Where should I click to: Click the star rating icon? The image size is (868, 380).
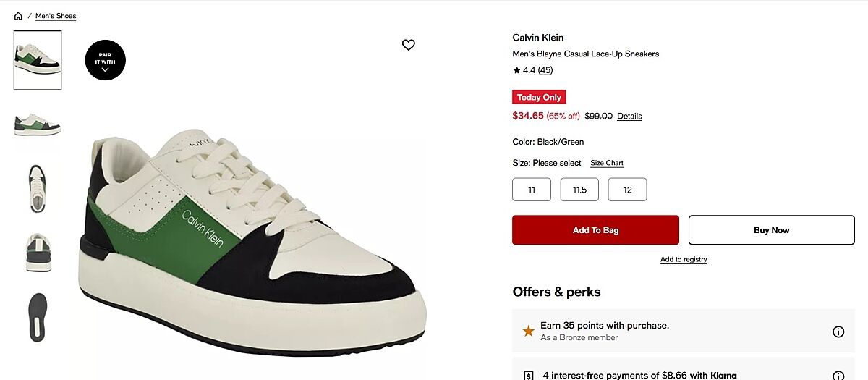(x=516, y=70)
